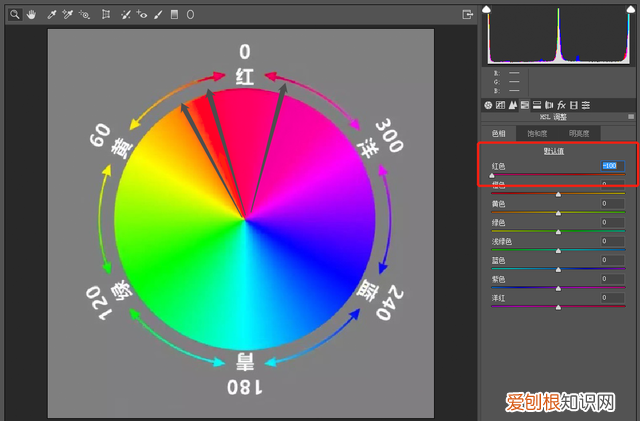Select the Radial Filter tool
The width and height of the screenshot is (640, 421).
[190, 15]
